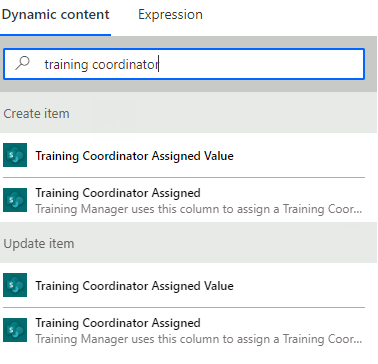Insert Training Coordinator Assigned Value from Update item

pos(184,285)
